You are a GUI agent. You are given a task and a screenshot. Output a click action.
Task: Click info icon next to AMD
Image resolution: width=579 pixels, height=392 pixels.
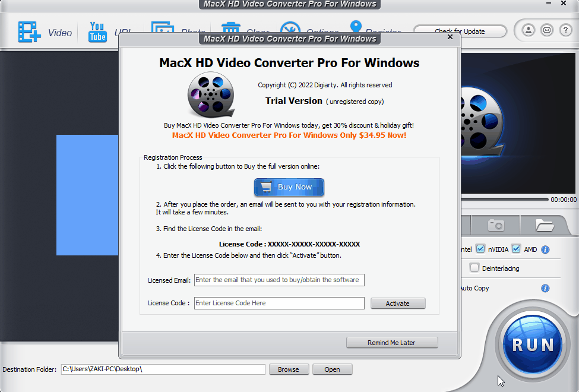point(545,249)
